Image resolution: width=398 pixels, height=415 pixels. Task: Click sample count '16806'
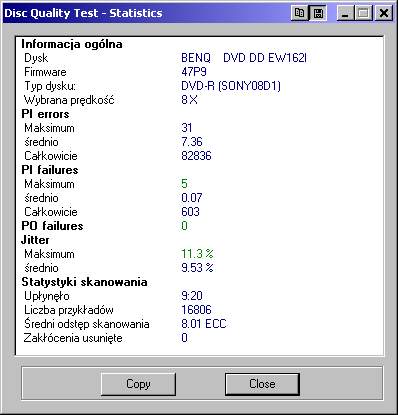pos(196,310)
